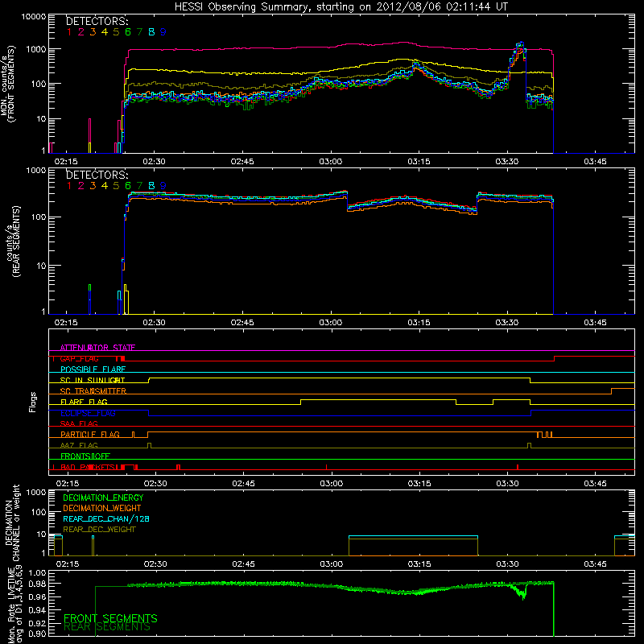Select detector 5 in rear segments legend
Image resolution: width=644 pixels, height=644 pixels.
point(116,186)
